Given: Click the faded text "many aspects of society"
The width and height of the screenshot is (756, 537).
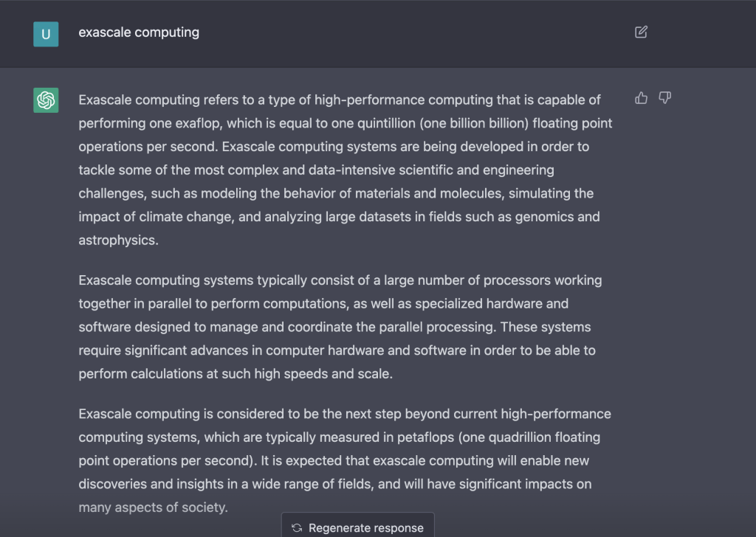Looking at the screenshot, I should click(153, 507).
